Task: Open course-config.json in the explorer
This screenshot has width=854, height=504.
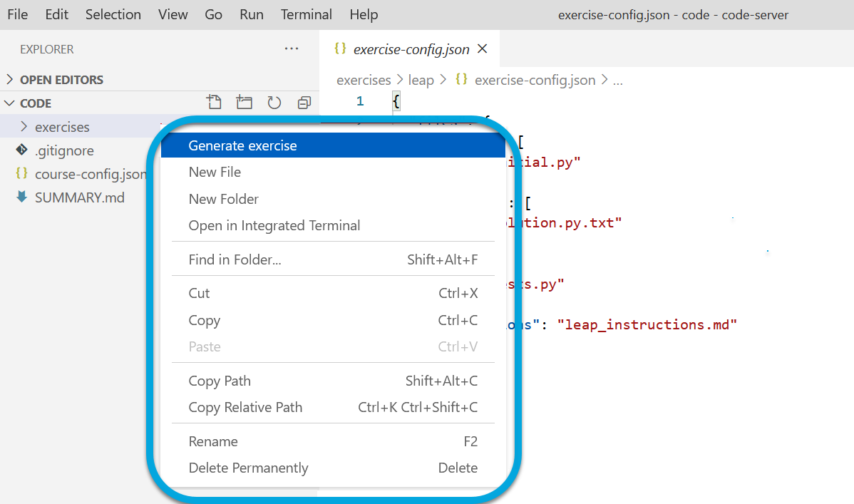Action: (x=90, y=174)
